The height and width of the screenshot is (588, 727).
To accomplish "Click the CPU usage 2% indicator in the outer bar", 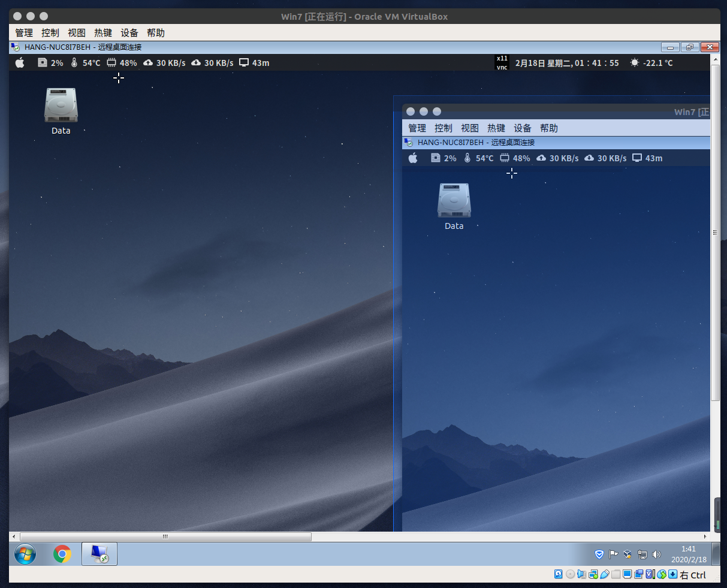I will (50, 62).
